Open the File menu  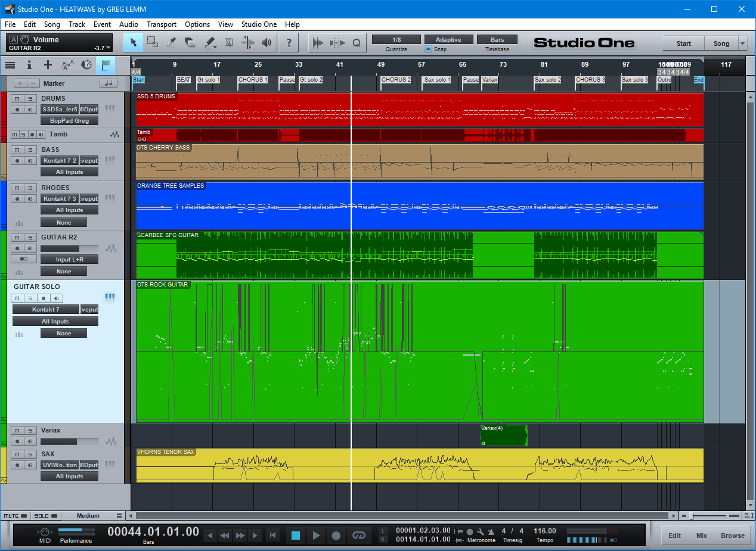coord(10,24)
